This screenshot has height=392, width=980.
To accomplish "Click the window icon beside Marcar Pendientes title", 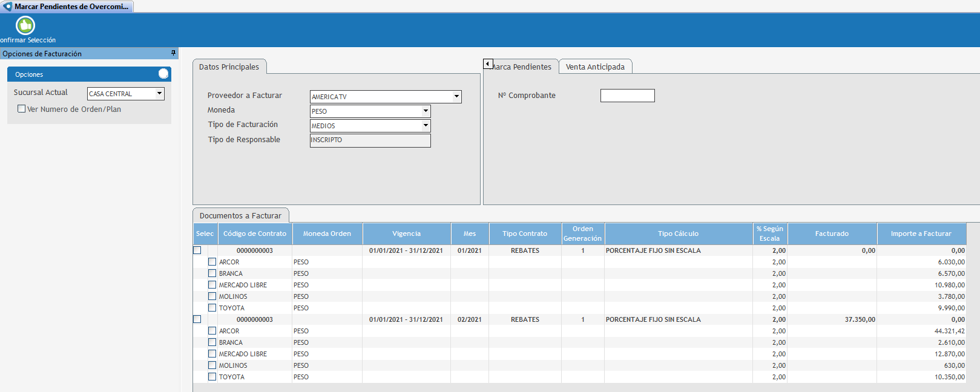I will pos(7,7).
